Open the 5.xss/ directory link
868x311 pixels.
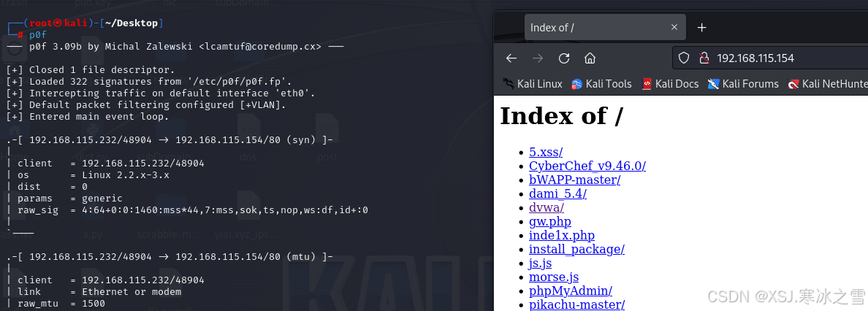[x=546, y=152]
